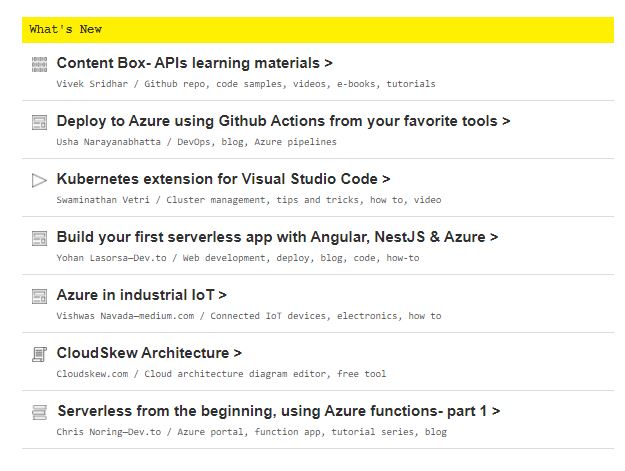This screenshot has width=625, height=471.
Task: Click Swaminathan Vetri cluster management description
Action: (249, 200)
